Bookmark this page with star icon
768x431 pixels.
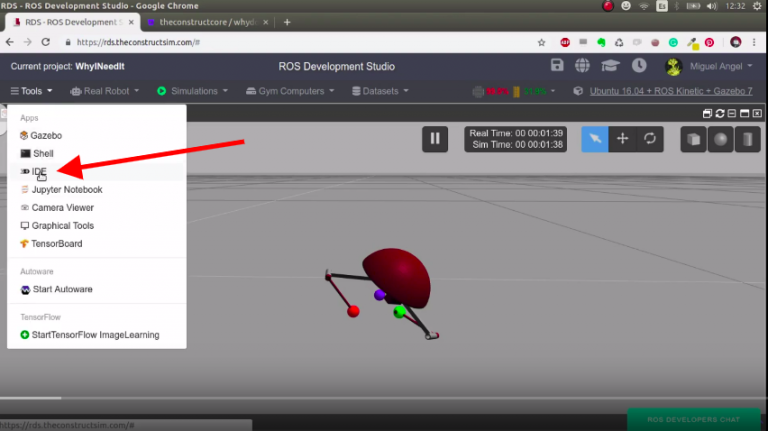541,43
